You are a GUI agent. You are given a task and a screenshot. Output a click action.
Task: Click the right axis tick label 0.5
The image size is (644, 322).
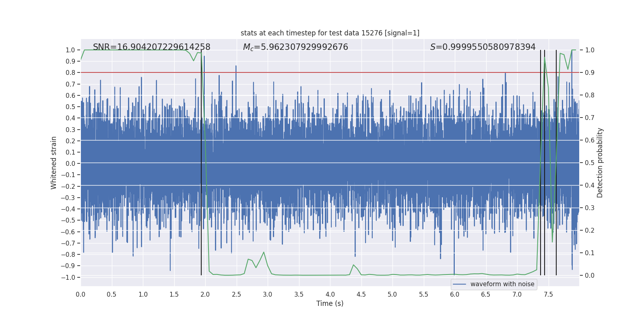pyautogui.click(x=590, y=163)
